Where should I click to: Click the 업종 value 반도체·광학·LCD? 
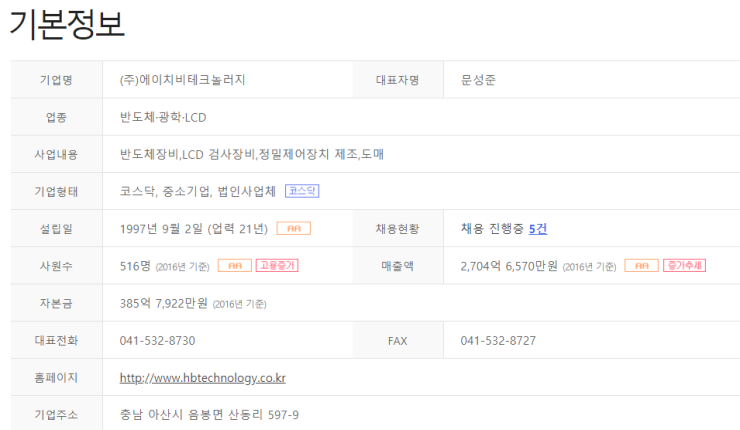(163, 117)
